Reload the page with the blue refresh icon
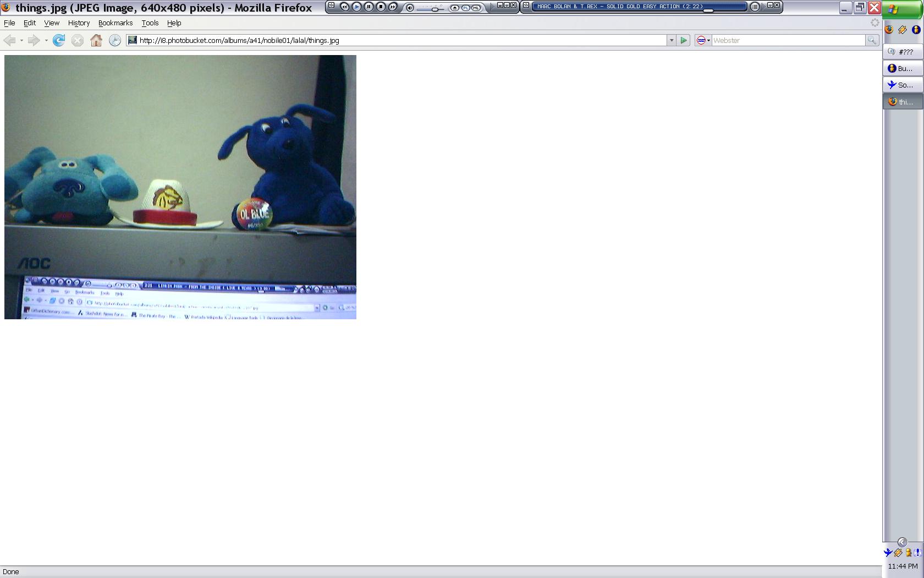 click(59, 40)
